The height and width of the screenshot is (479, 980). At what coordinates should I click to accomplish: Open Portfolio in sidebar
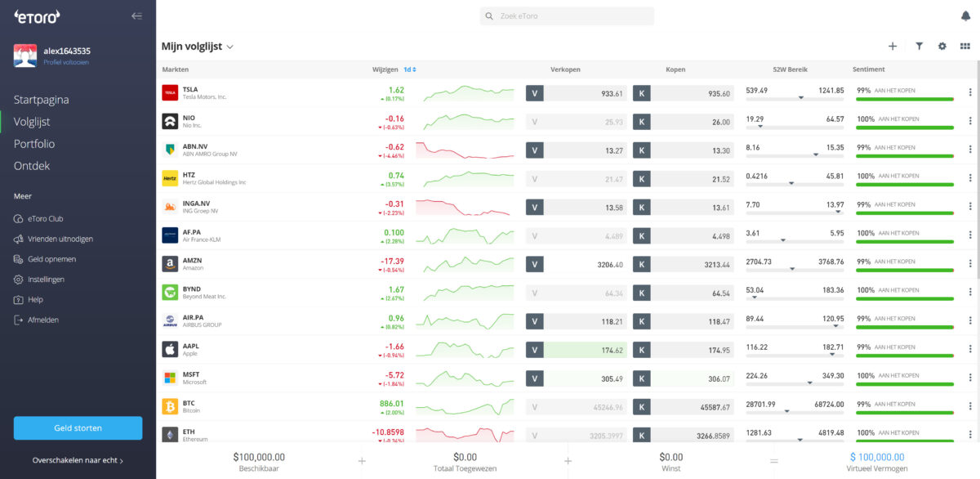[34, 144]
